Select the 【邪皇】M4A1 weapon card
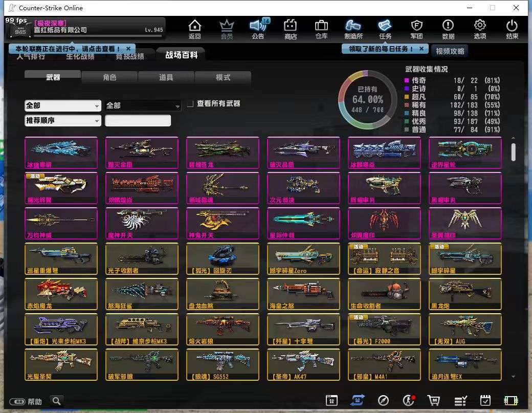 coord(384,364)
